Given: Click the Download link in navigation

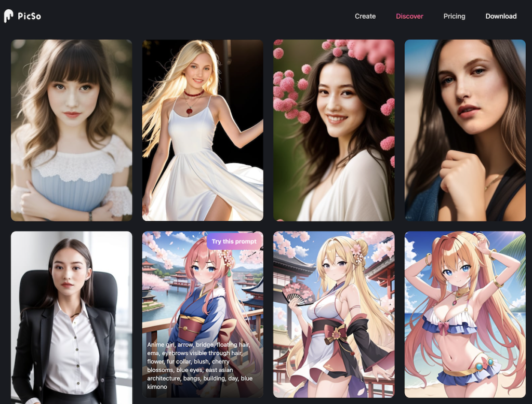Looking at the screenshot, I should 501,16.
